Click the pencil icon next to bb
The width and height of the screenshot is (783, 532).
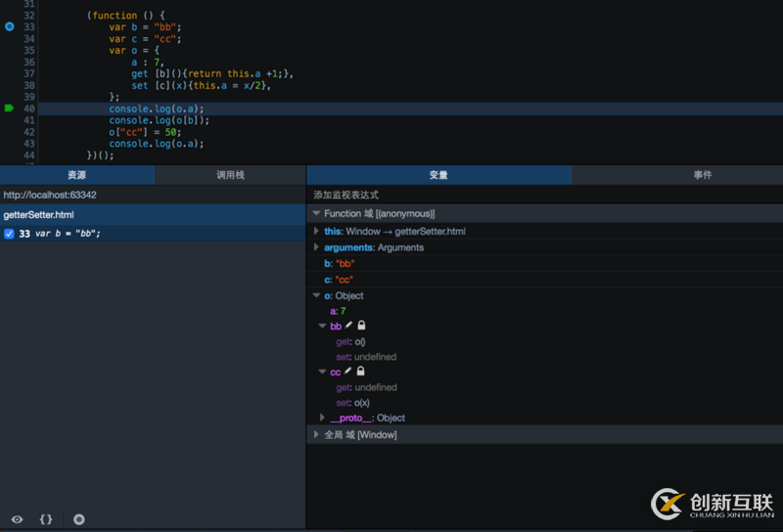[348, 326]
